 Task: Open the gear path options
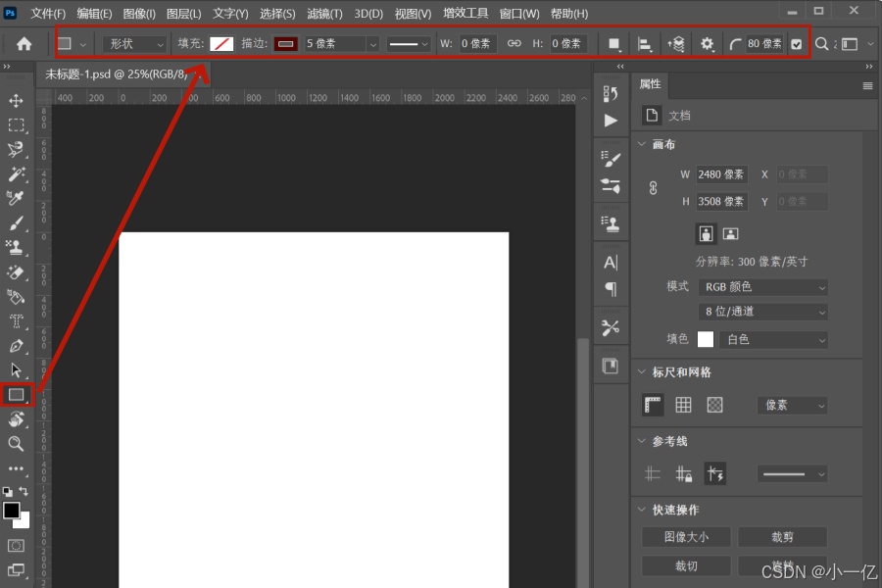(707, 44)
